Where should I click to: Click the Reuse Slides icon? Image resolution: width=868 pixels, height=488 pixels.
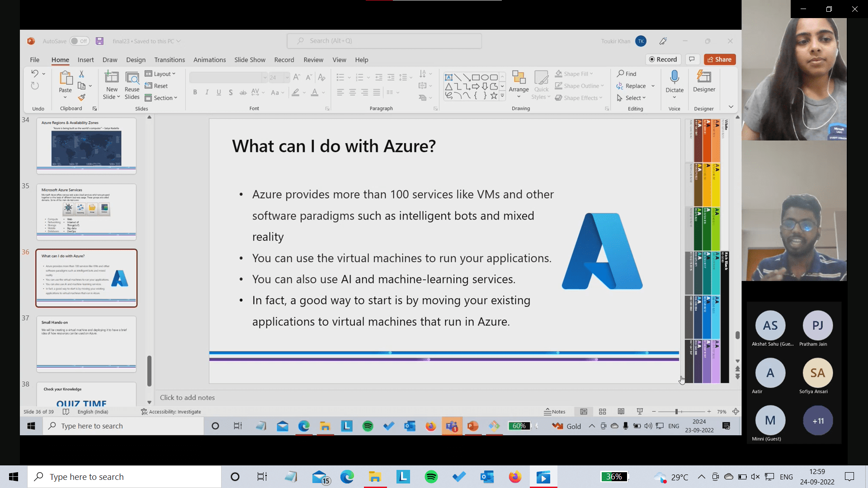click(132, 78)
